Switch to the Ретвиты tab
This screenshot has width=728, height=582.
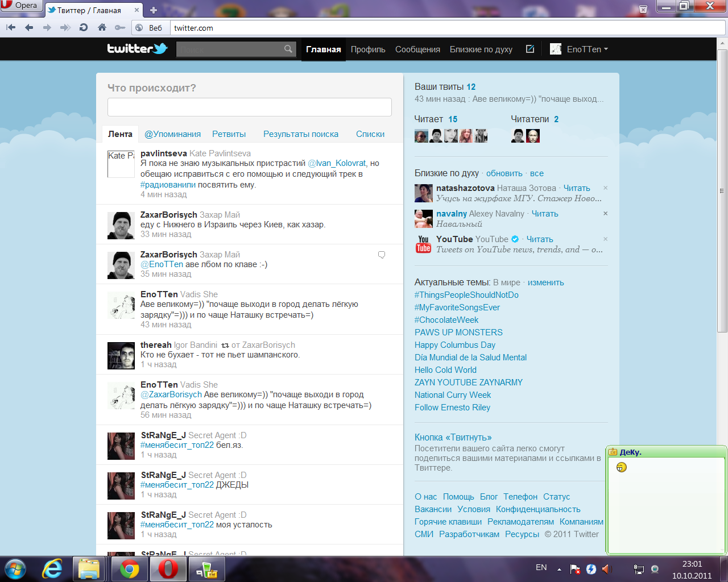[x=229, y=134]
